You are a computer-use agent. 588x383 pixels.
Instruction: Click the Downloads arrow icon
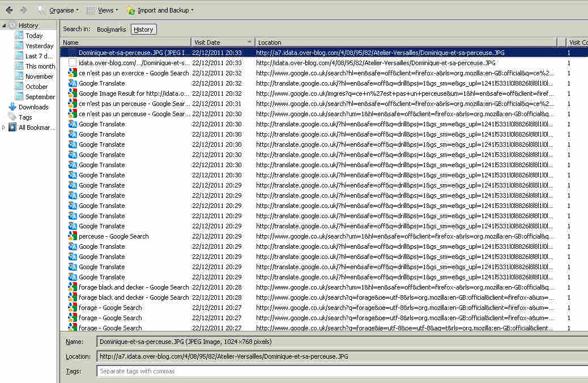click(x=12, y=107)
